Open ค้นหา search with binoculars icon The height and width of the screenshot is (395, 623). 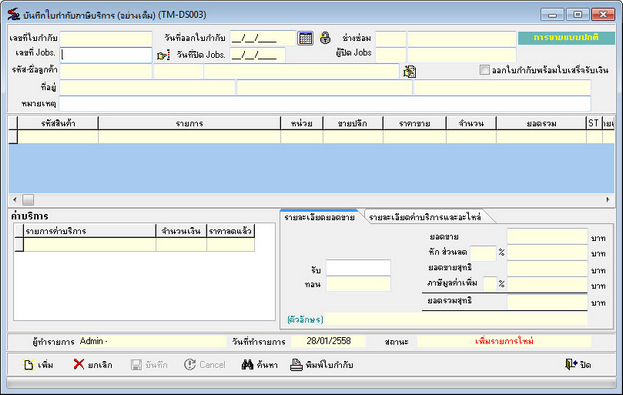point(260,364)
